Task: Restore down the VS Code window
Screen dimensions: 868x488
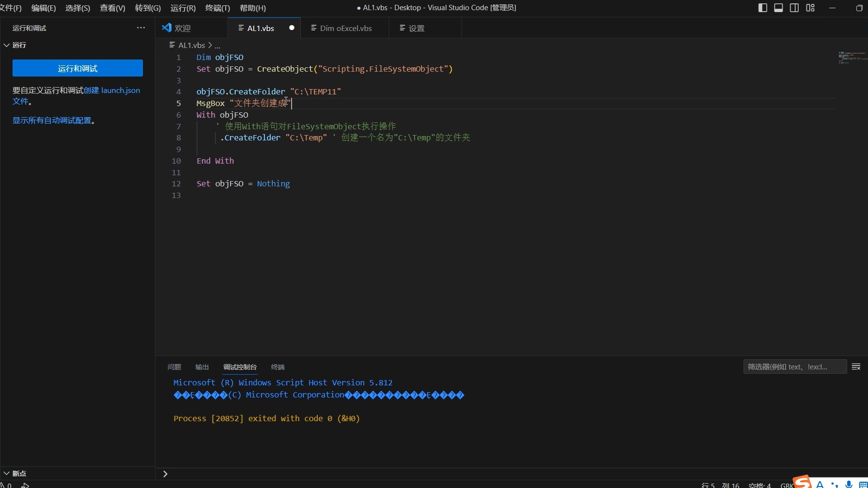Action: pos(859,8)
